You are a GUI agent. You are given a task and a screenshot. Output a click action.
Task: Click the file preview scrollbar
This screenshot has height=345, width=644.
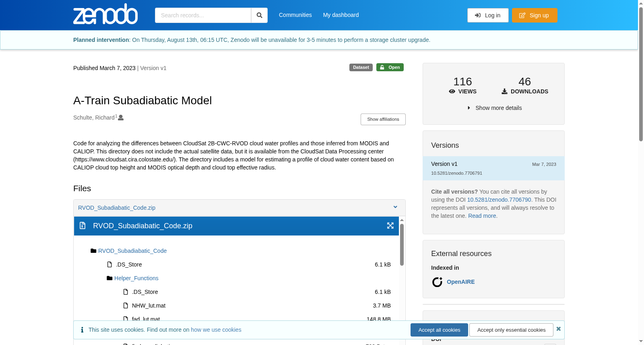pyautogui.click(x=402, y=245)
